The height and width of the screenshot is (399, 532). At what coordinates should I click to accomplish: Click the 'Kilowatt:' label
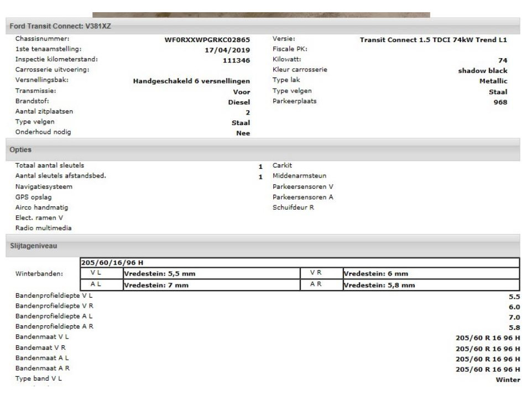[x=286, y=59]
